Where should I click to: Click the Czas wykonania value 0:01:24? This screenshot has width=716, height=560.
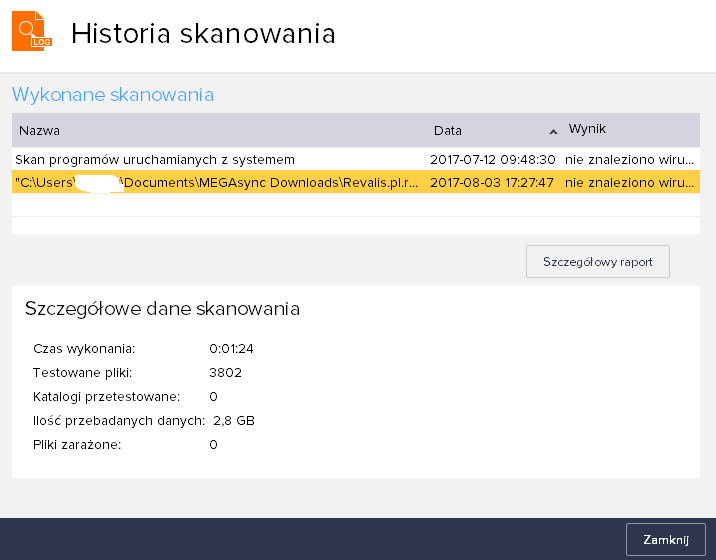click(232, 349)
